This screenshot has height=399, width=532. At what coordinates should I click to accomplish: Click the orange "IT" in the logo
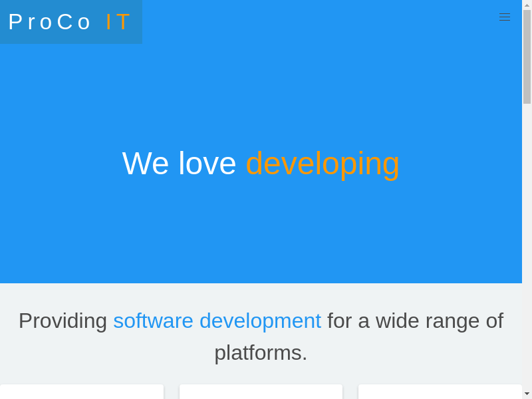pos(118,22)
